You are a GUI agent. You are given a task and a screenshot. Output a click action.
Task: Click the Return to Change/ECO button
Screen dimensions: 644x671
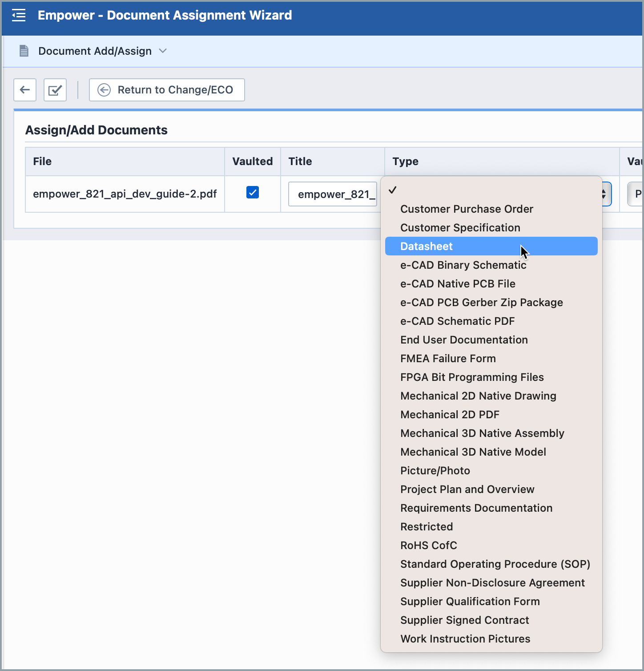point(167,89)
